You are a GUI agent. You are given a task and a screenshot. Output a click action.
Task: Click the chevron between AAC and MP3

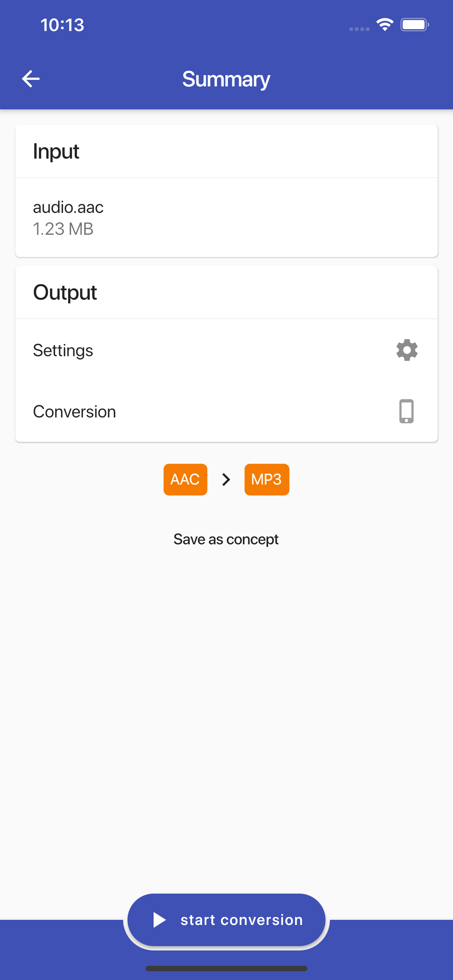(226, 479)
